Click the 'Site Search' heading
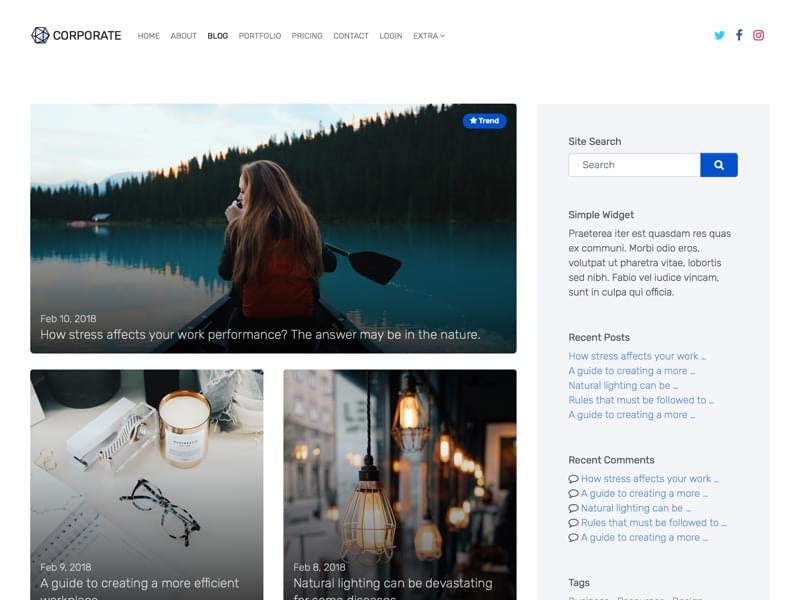This screenshot has height=600, width=800. (x=595, y=142)
